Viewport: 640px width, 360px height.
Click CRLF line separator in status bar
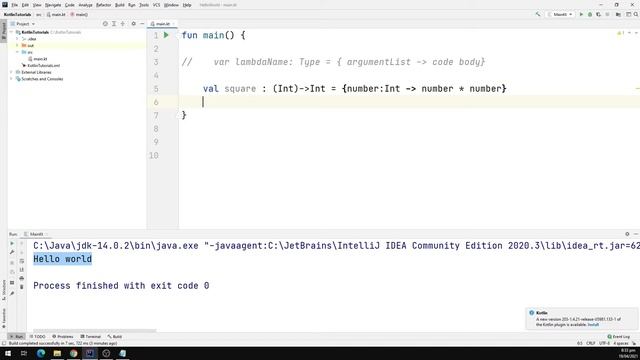coord(591,343)
